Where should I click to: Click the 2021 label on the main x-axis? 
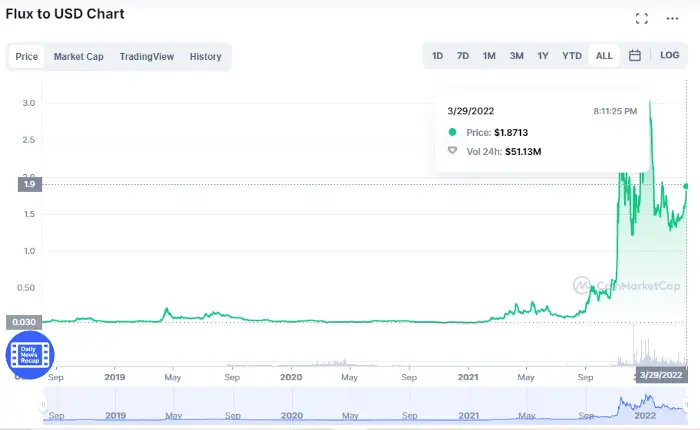(468, 377)
